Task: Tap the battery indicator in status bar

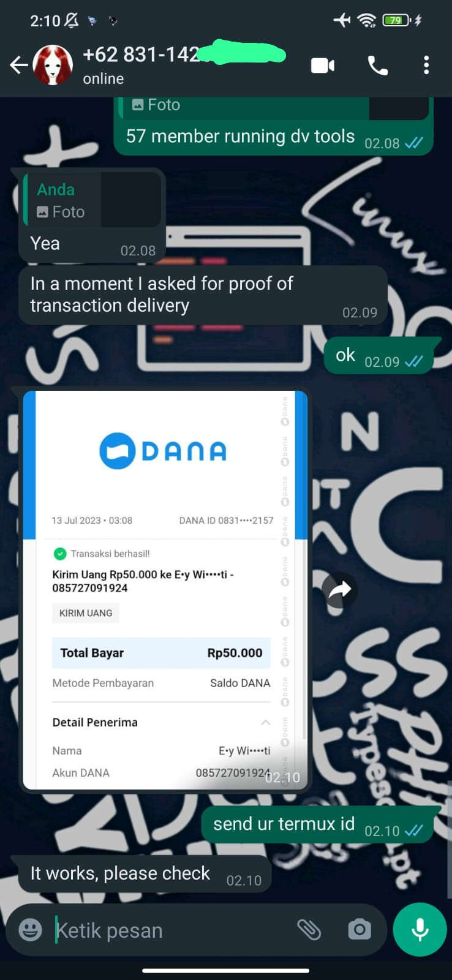Action: coord(397,20)
